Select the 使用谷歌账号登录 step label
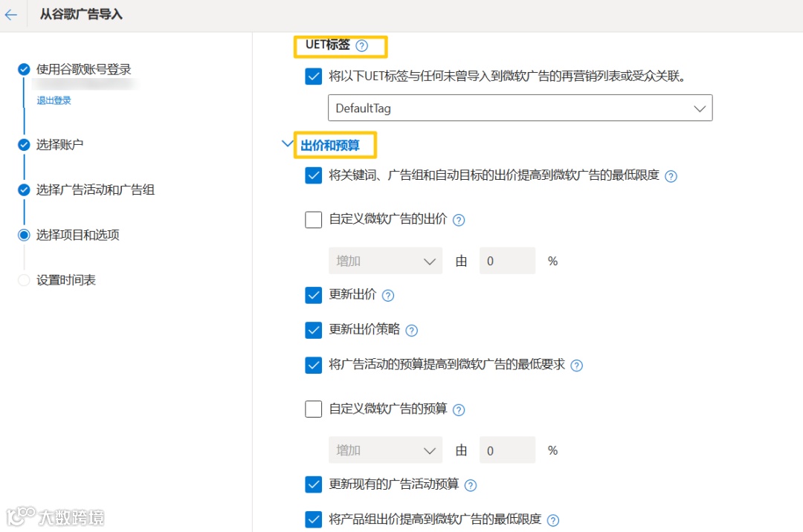 [83, 69]
